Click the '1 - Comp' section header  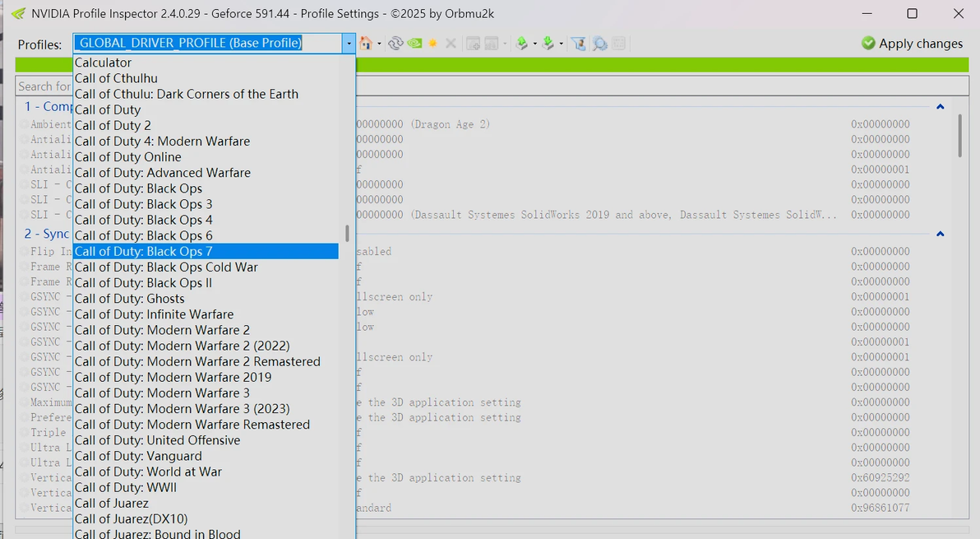coord(48,106)
